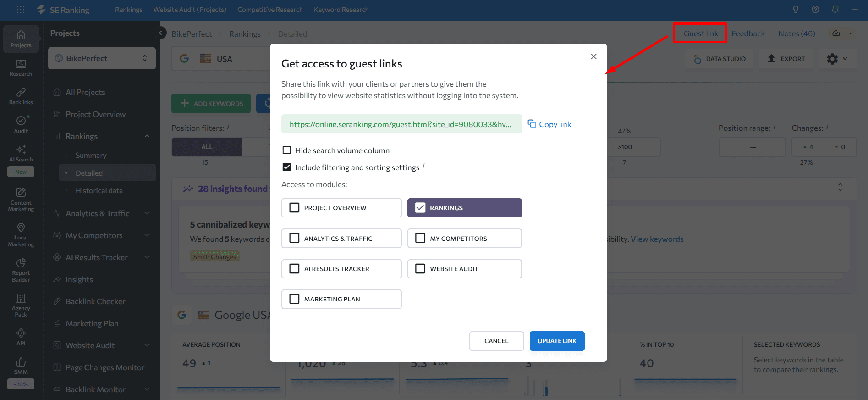Click the Copy link text
Image resolution: width=868 pixels, height=400 pixels.
(x=555, y=124)
